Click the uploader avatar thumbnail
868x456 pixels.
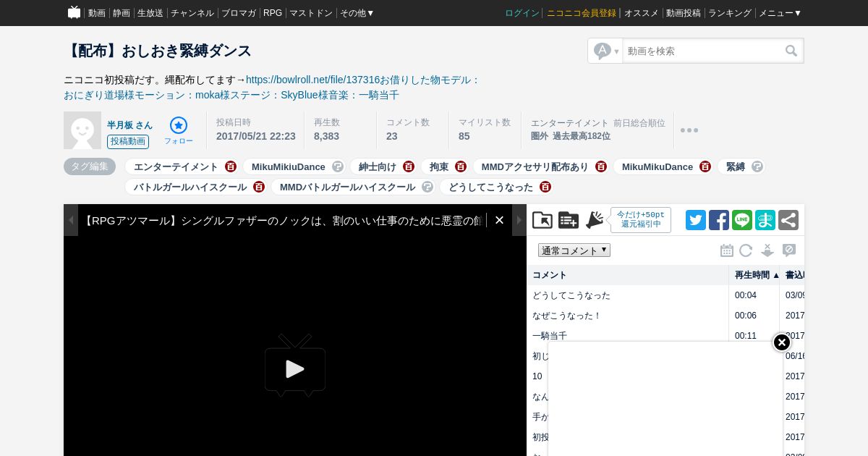point(82,130)
